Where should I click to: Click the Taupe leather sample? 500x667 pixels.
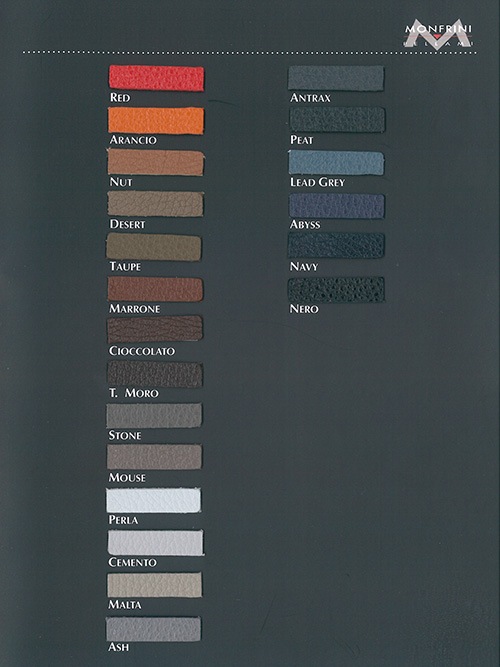[x=154, y=247]
